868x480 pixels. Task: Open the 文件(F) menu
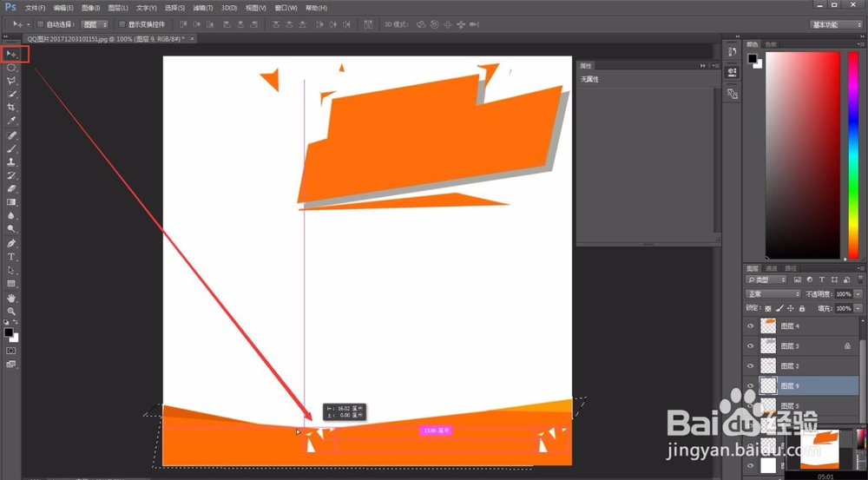pos(36,8)
